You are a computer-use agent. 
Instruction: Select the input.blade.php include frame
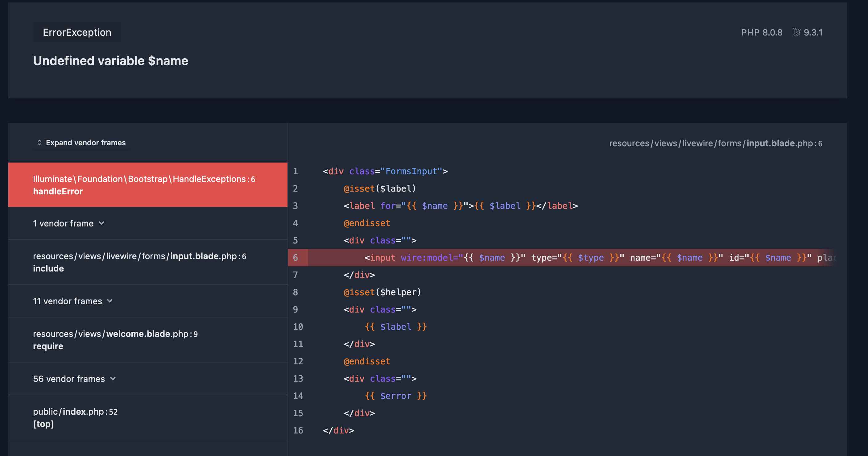(148, 262)
